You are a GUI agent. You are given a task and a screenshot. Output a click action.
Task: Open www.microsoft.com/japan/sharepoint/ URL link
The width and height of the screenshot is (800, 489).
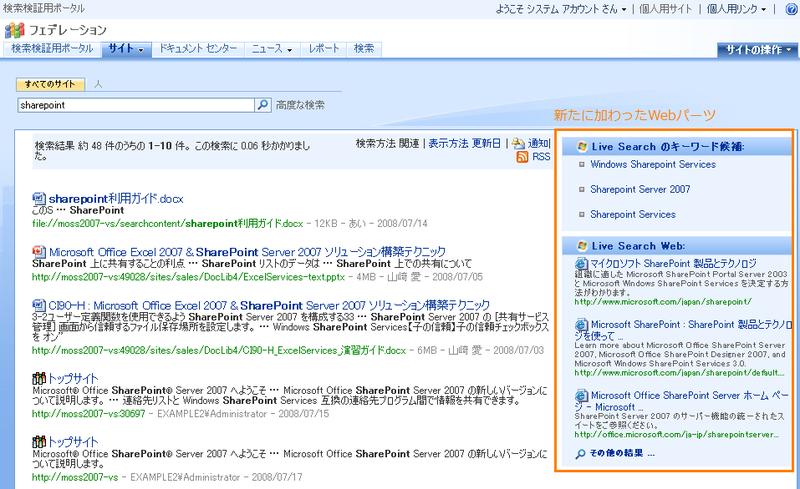[x=663, y=302]
